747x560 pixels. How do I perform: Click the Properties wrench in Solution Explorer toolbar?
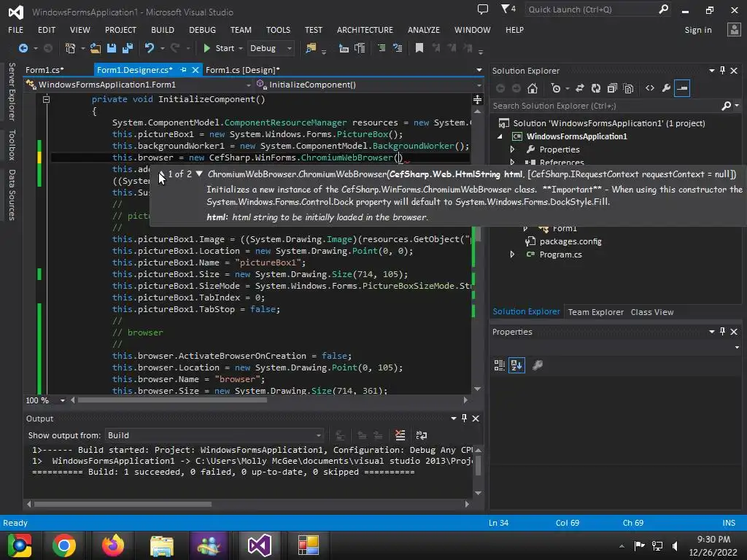coord(666,88)
